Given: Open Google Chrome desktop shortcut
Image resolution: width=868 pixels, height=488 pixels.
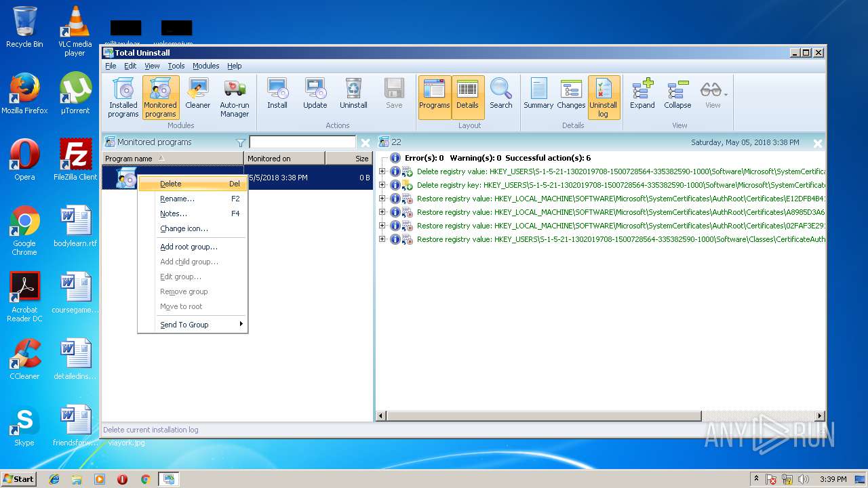Looking at the screenshot, I should [x=24, y=230].
